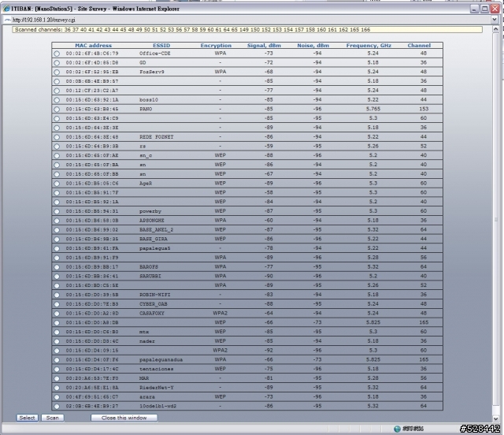The height and width of the screenshot is (435, 504).
Task: Click MAC address 00:02:6F:4D:86:D8
Action: (92, 63)
